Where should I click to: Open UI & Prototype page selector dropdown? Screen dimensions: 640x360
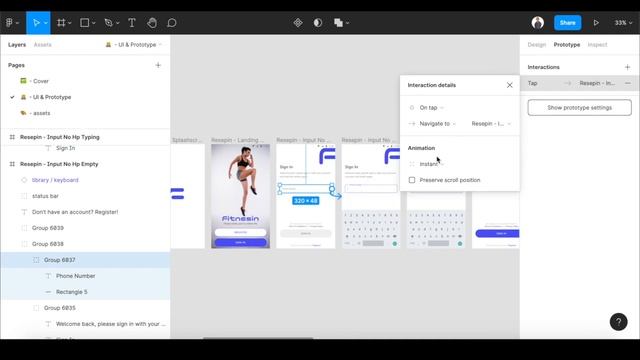pyautogui.click(x=134, y=44)
